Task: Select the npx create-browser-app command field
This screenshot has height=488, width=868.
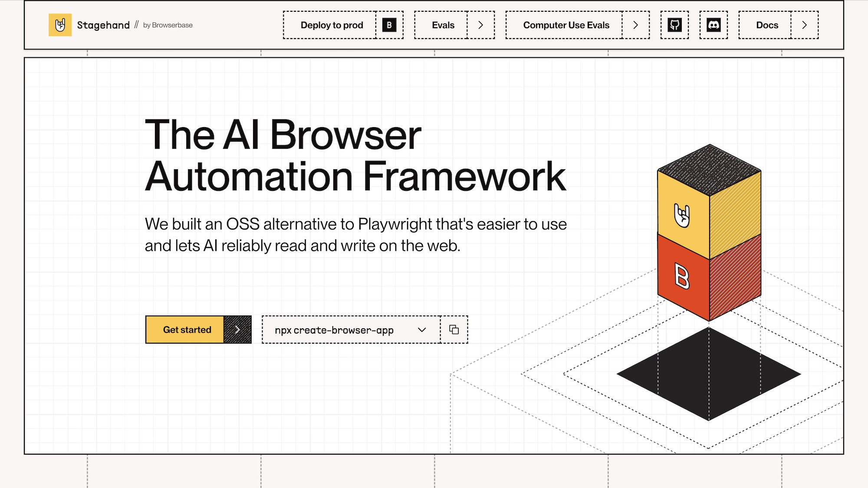Action: [x=334, y=330]
